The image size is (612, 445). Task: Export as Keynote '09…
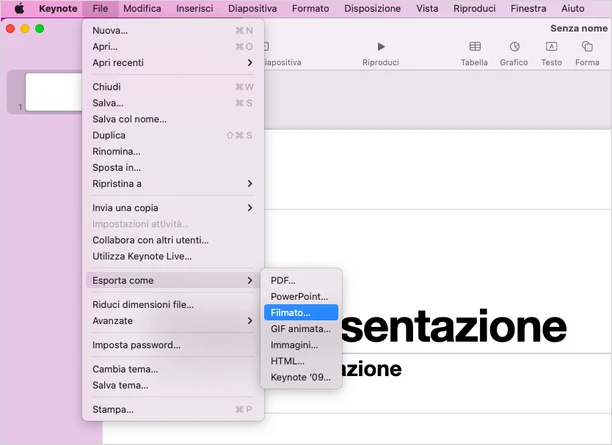(301, 377)
